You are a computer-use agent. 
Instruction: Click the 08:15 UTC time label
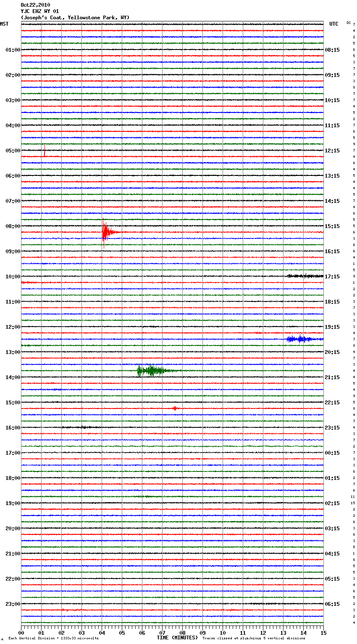click(332, 50)
